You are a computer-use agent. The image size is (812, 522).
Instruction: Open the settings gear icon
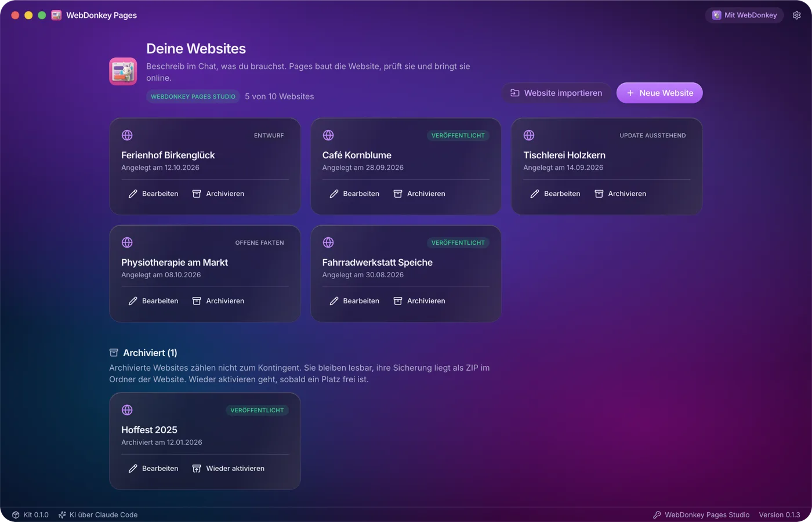(797, 15)
